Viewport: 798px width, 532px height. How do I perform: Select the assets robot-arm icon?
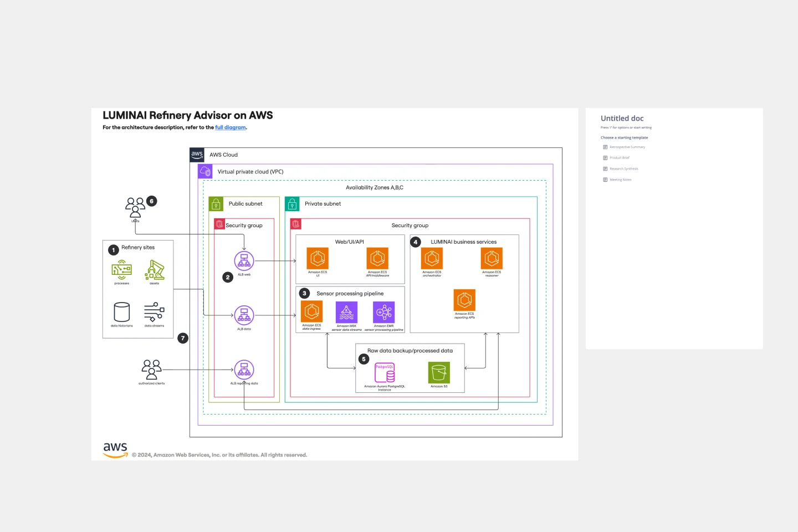tap(155, 270)
